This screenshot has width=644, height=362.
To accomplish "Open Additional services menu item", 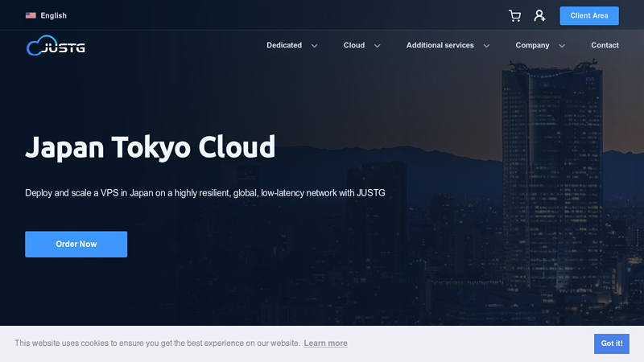I will tap(440, 45).
